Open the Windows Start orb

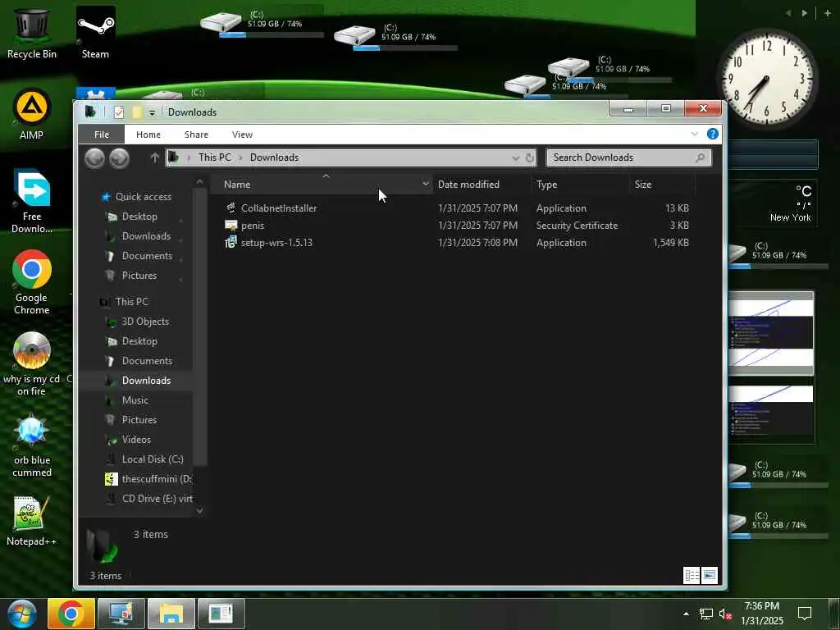22,614
